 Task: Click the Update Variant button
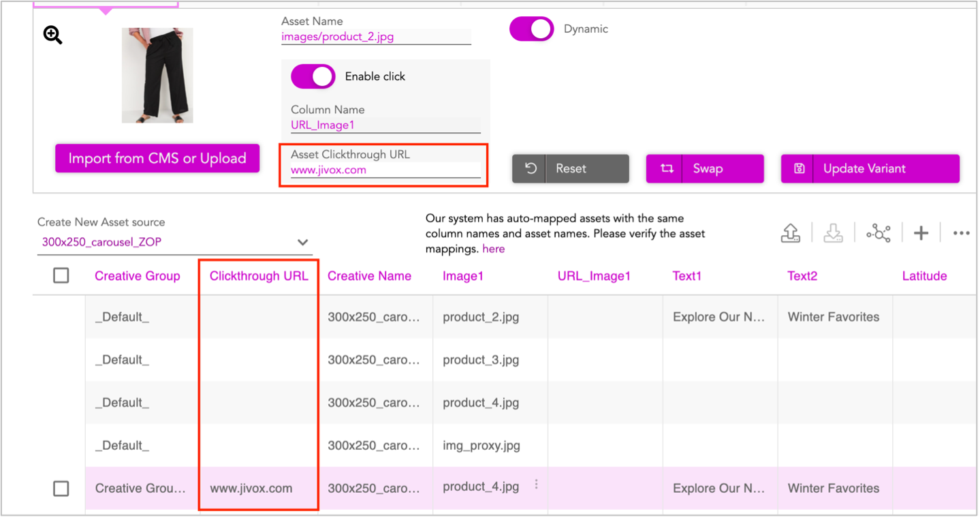pos(870,168)
